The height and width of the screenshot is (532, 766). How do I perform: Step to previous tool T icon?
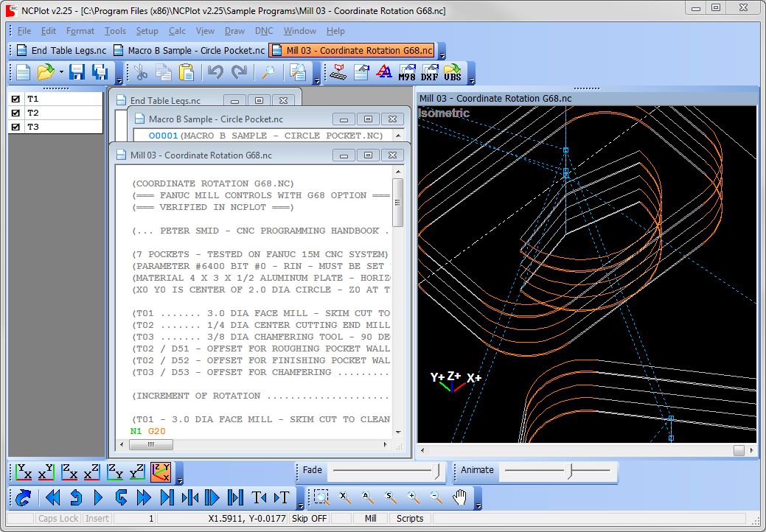point(259,498)
